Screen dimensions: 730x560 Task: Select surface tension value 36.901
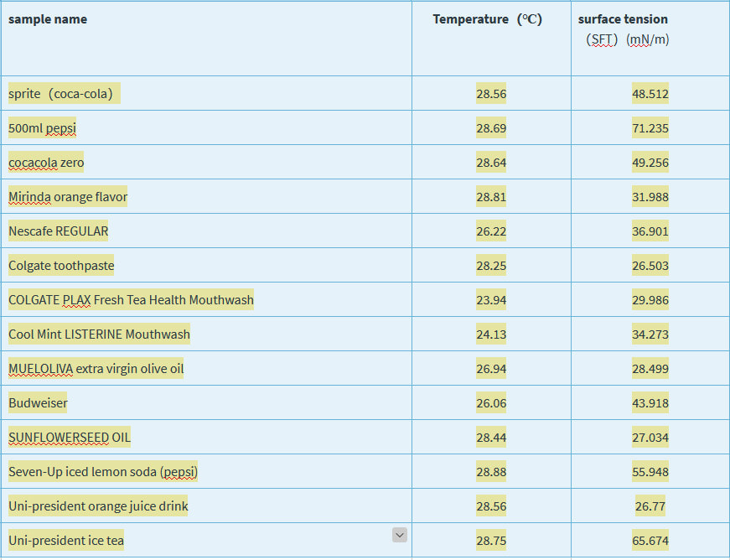650,231
